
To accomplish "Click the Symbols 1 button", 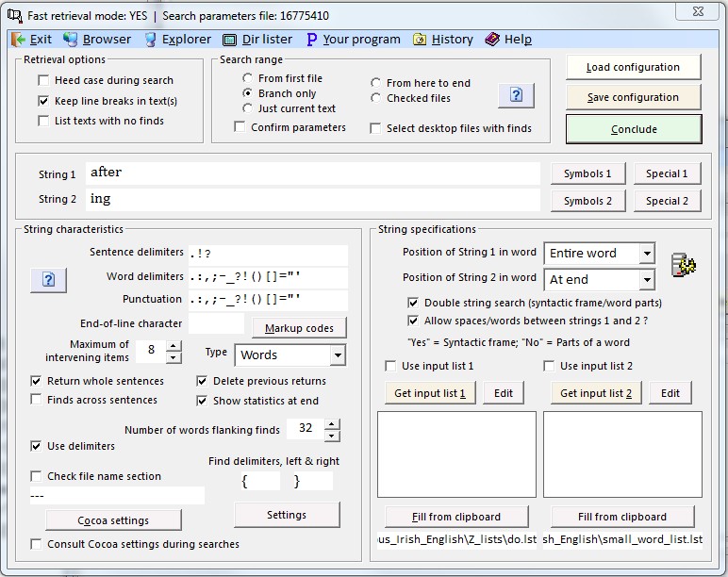I will click(587, 173).
